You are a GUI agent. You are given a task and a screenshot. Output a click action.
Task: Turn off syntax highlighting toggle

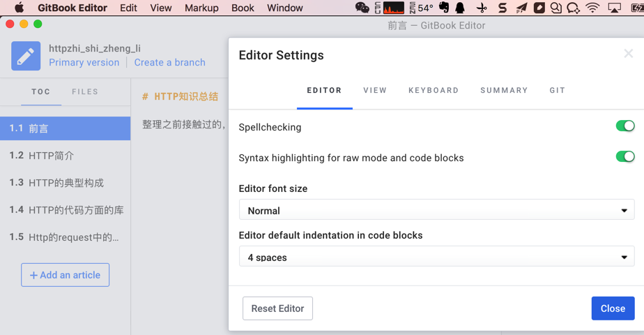624,157
